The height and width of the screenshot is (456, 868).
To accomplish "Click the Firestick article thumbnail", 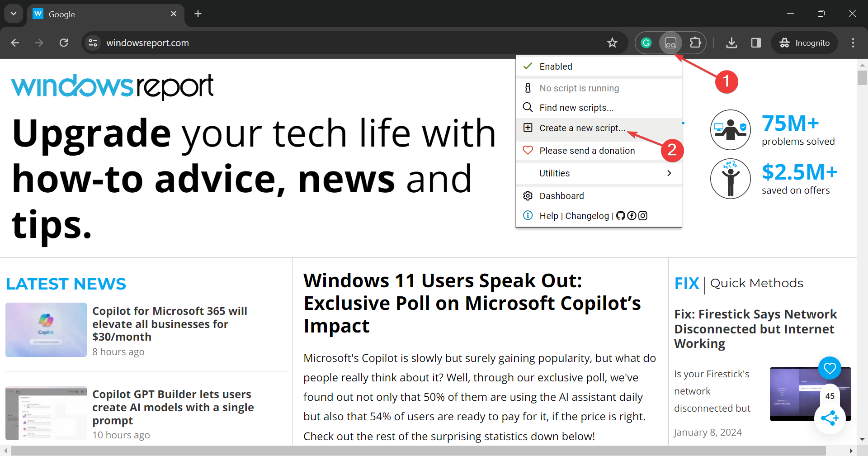I will point(811,394).
